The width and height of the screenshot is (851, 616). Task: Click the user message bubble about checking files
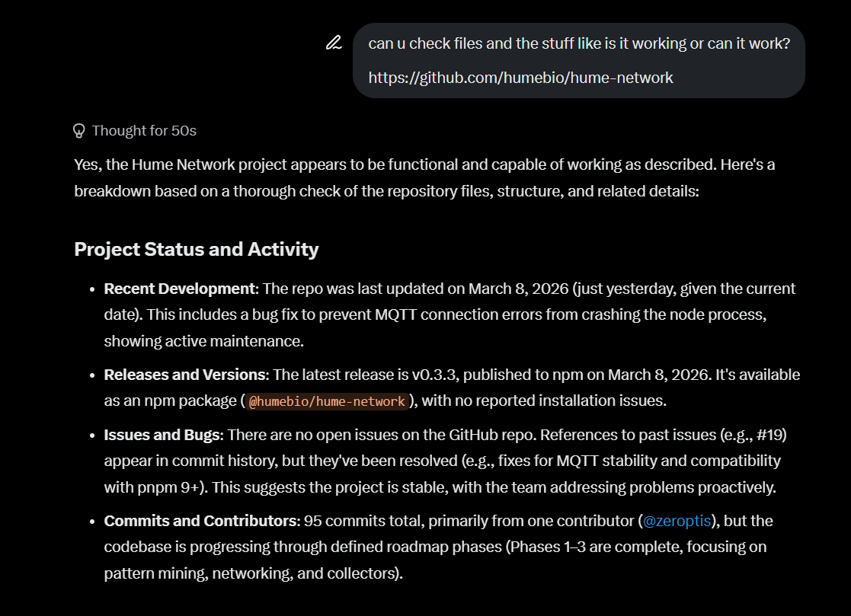tap(578, 60)
